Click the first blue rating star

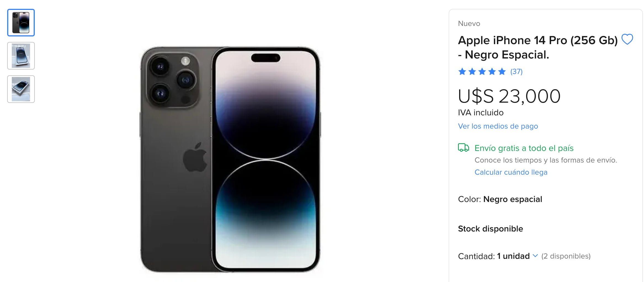(462, 72)
